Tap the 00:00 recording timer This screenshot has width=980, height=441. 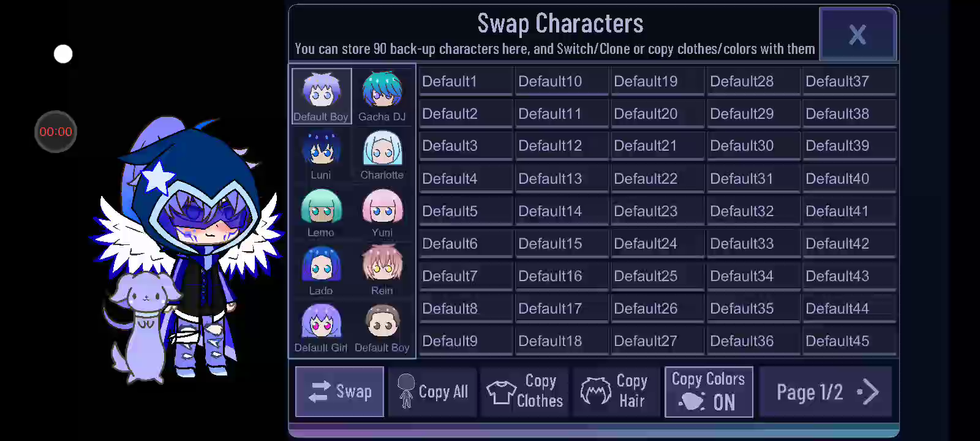point(56,132)
